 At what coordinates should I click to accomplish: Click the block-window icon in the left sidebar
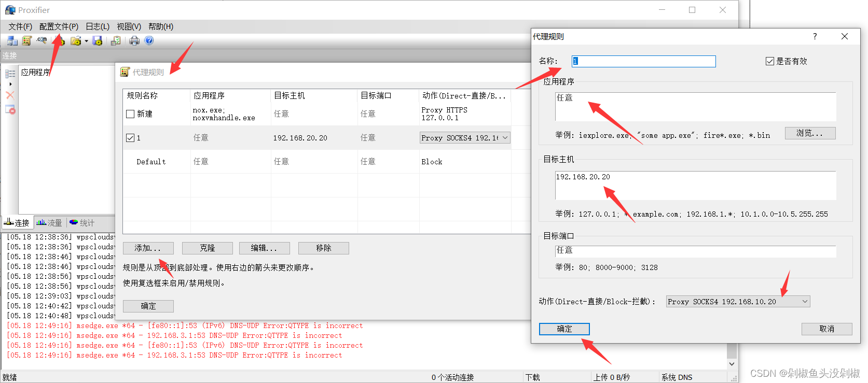click(x=10, y=109)
